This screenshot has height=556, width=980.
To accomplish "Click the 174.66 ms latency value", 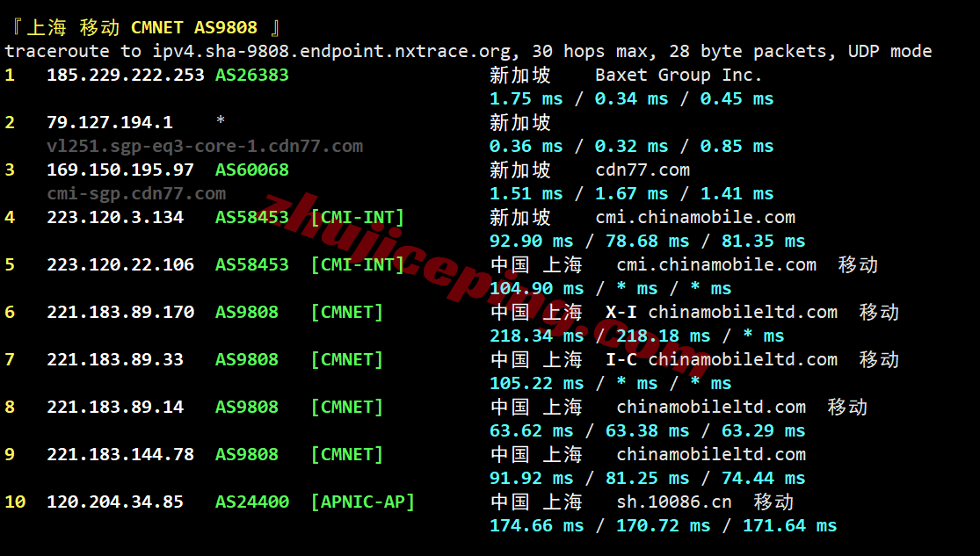I will click(536, 525).
